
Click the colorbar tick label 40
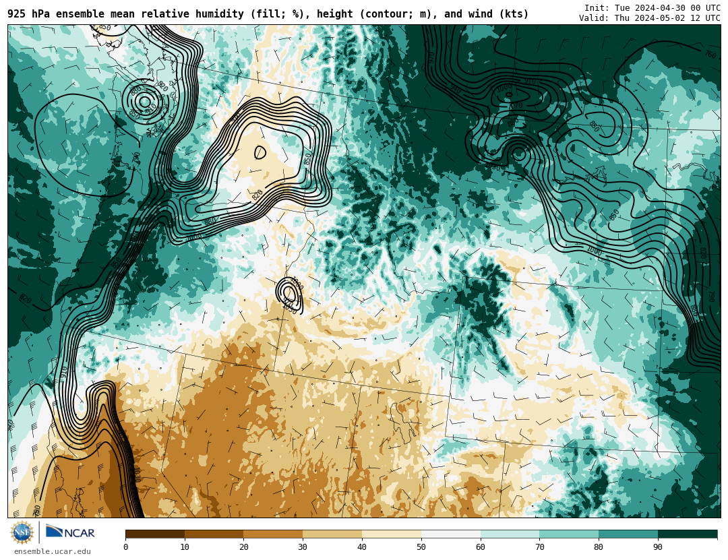(x=362, y=547)
